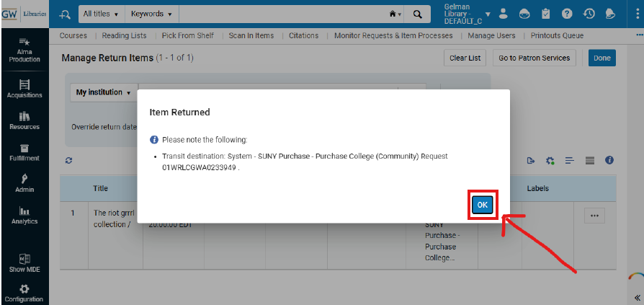Viewport: 644px width, 305px height.
Task: Open the Manage Users menu link
Action: 492,35
